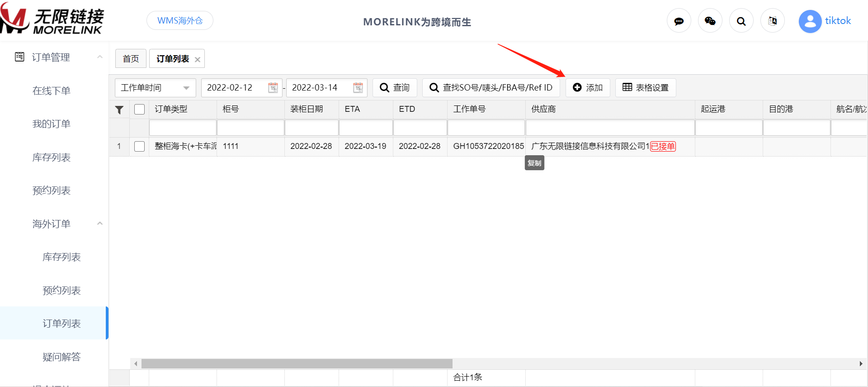The image size is (868, 387).
Task: Open 疑问解答 in the sidebar
Action: pyautogui.click(x=61, y=357)
